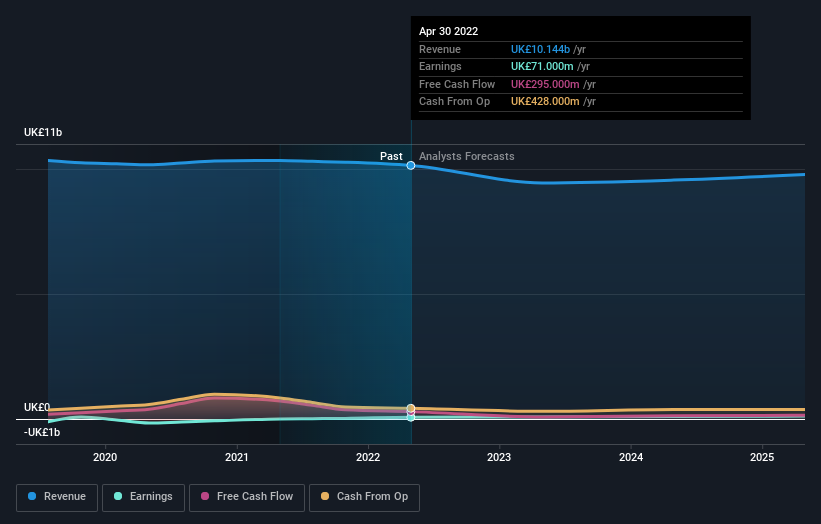Click the UK£295.000m free cash flow value
This screenshot has width=821, height=524.
545,84
